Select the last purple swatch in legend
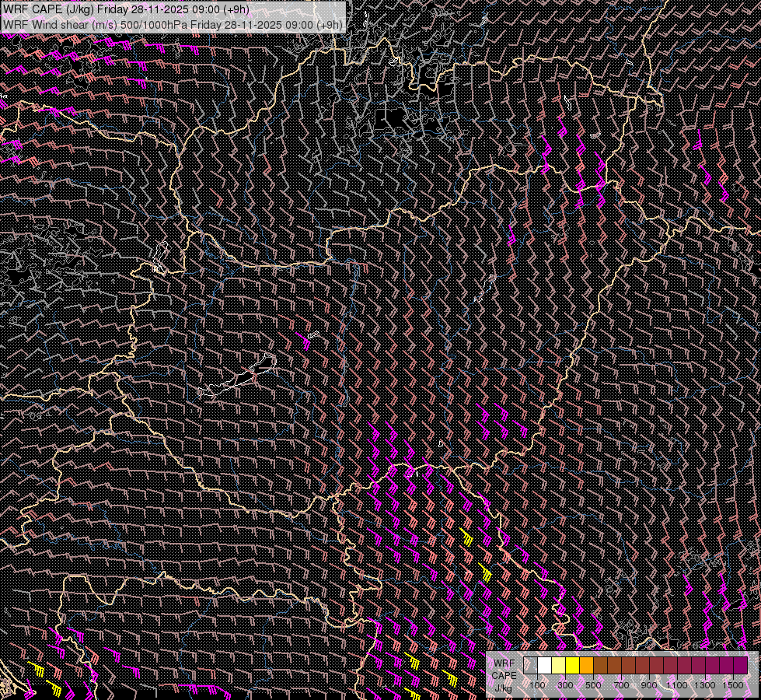 tap(740, 666)
